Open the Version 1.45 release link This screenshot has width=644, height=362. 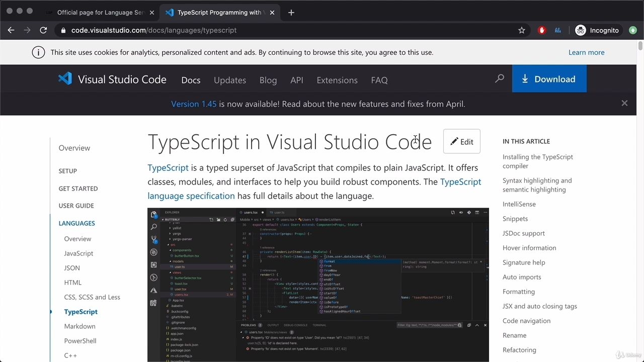194,104
